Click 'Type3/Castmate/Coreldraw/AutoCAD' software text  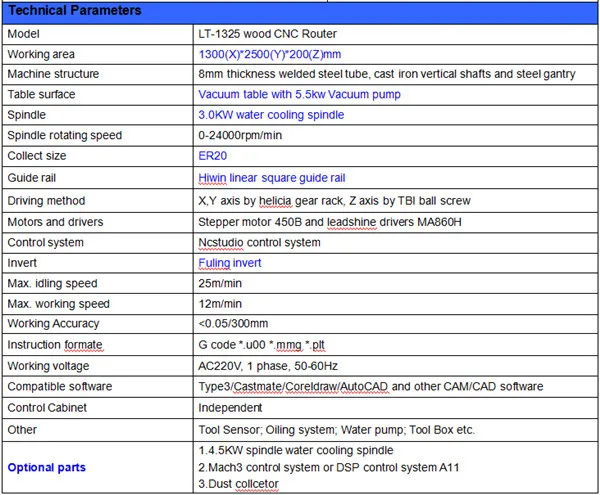(293, 387)
